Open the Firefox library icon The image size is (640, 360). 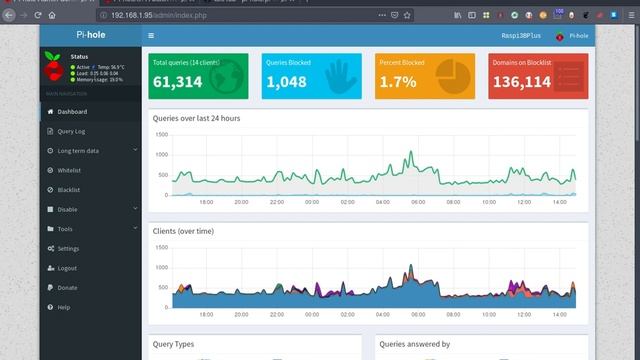click(458, 15)
